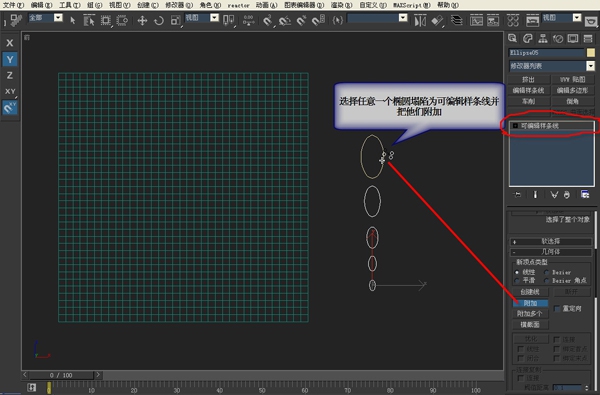Toggle window/crossing selection mode

122,20
